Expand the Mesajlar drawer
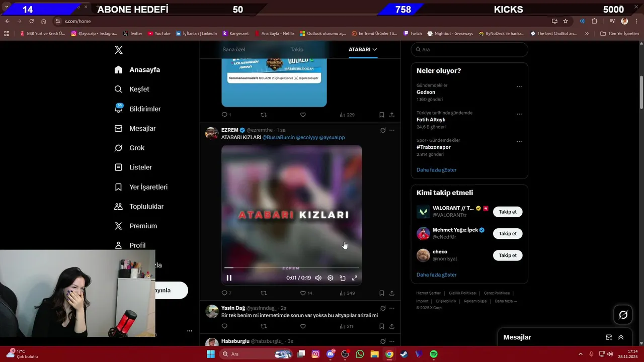Image resolution: width=644 pixels, height=362 pixels. point(621,337)
